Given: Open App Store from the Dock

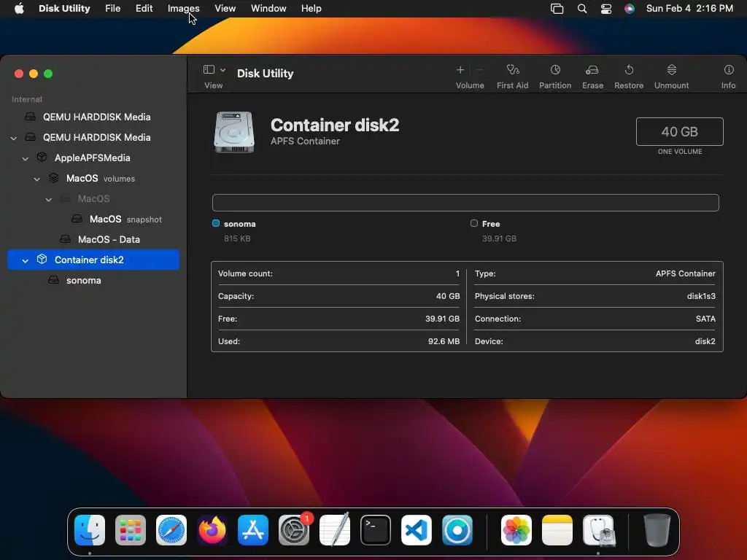Looking at the screenshot, I should (253, 530).
